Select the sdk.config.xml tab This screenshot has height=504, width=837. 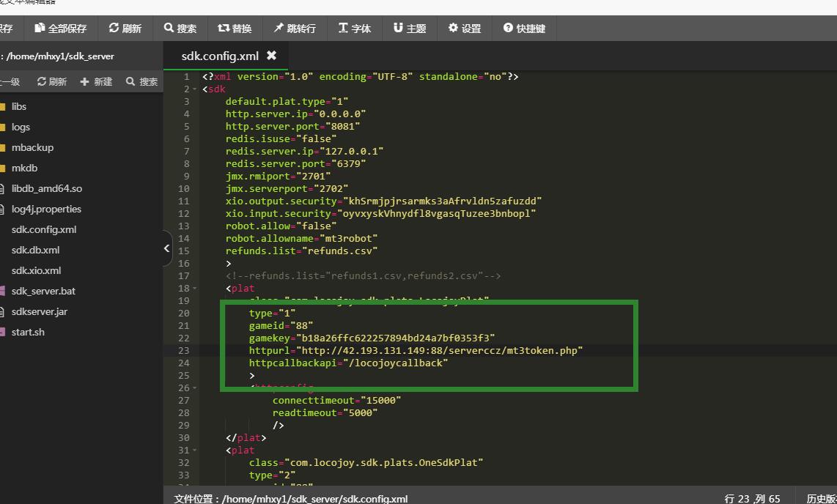pos(220,56)
